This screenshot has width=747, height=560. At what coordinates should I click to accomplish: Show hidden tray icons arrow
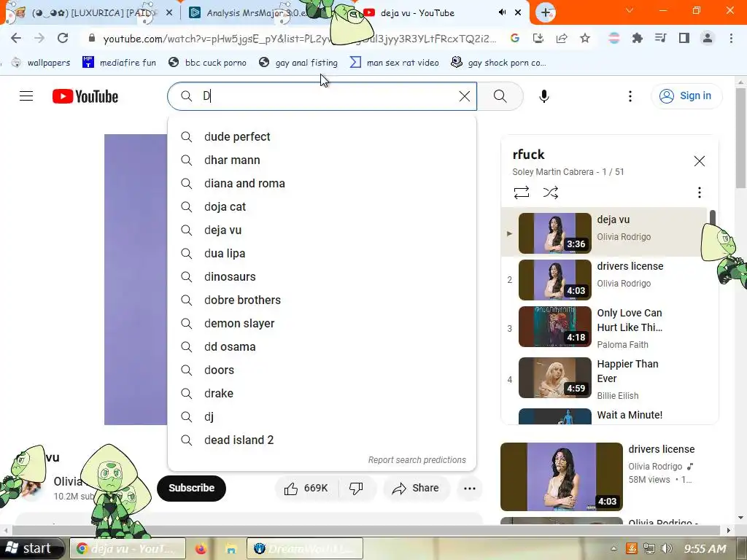point(614,548)
